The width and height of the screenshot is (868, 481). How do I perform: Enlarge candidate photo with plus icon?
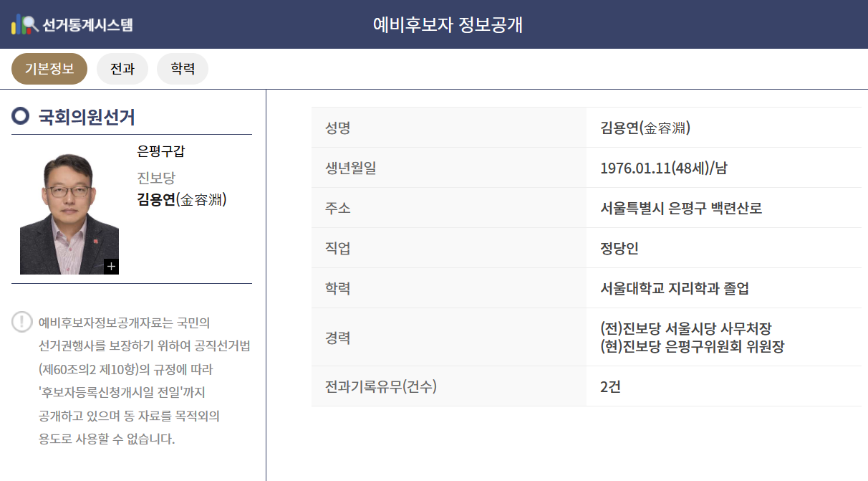point(111,267)
